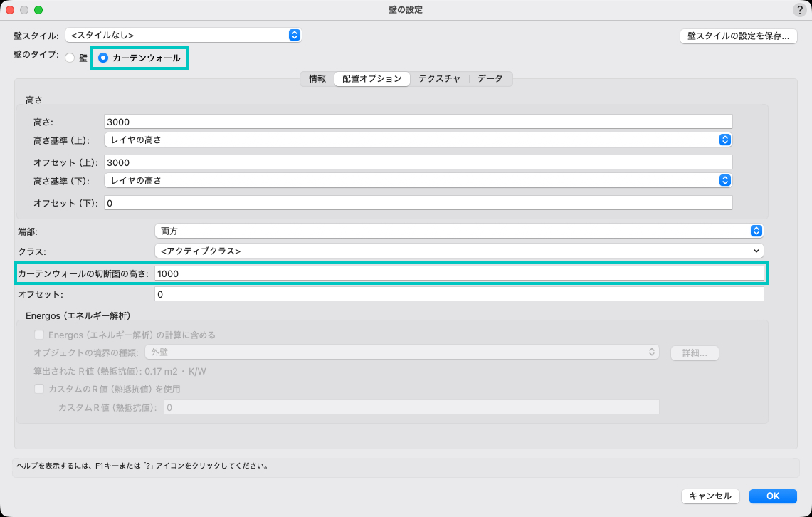The height and width of the screenshot is (517, 812).
Task: Expand the 端部 dropdown
Action: 458,231
